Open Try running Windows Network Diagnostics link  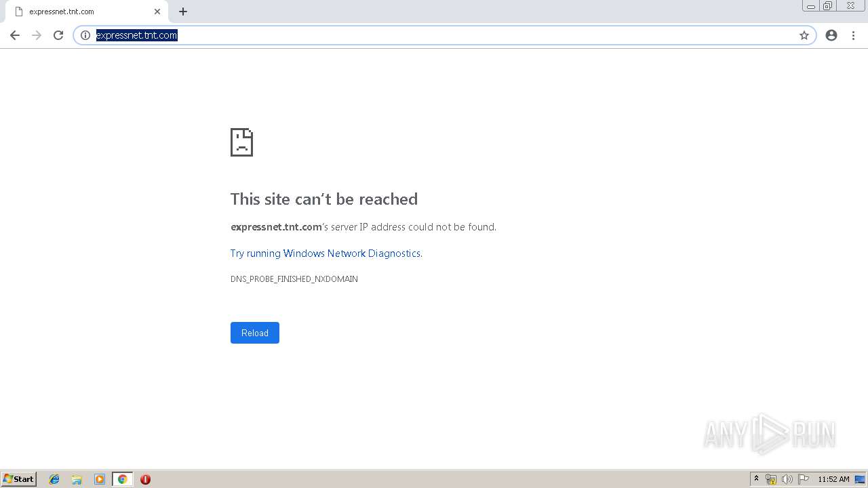pos(325,253)
